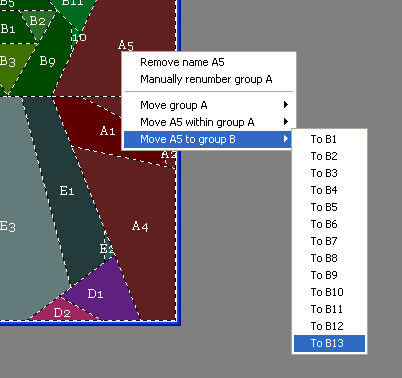Expand the Move group A submenu arrow

(x=286, y=105)
